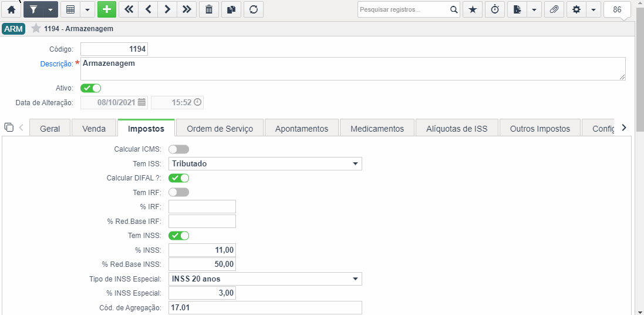Go to the next record
This screenshot has height=315, width=644.
[167, 9]
